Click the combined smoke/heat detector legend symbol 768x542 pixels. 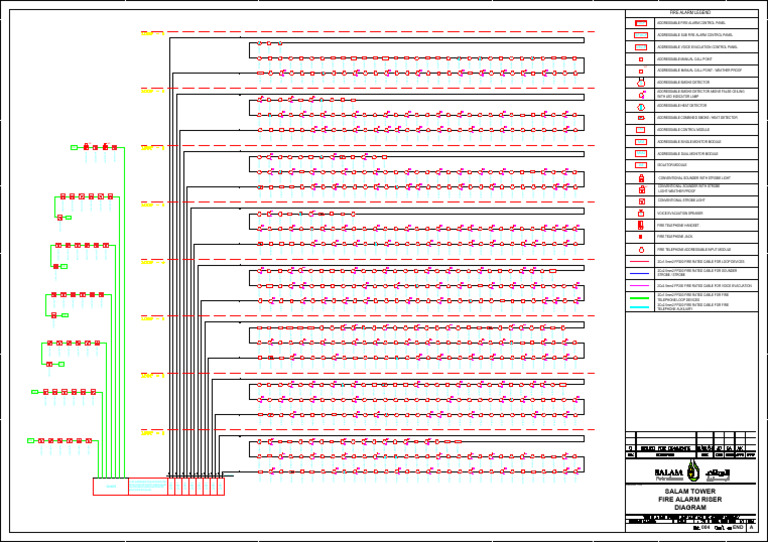(641, 118)
